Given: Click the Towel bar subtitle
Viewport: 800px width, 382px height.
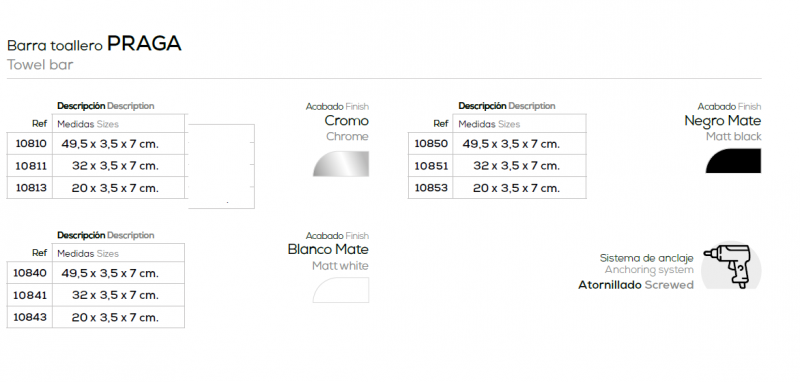Looking at the screenshot, I should point(40,65).
